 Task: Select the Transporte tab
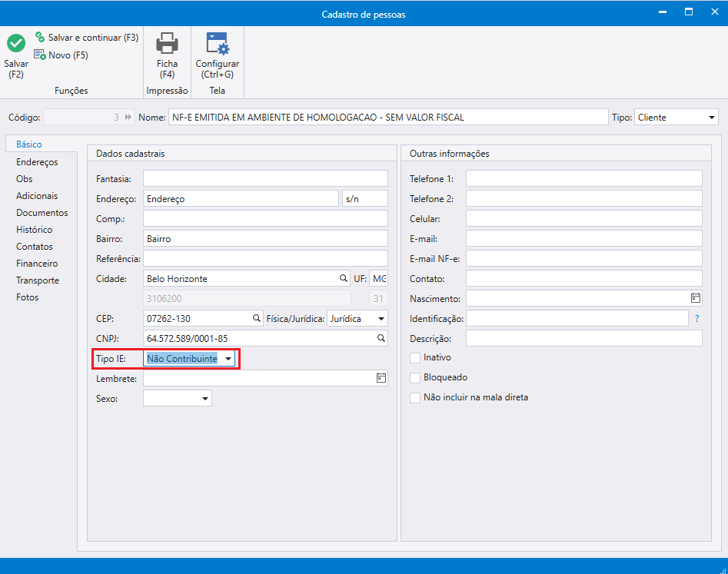38,280
